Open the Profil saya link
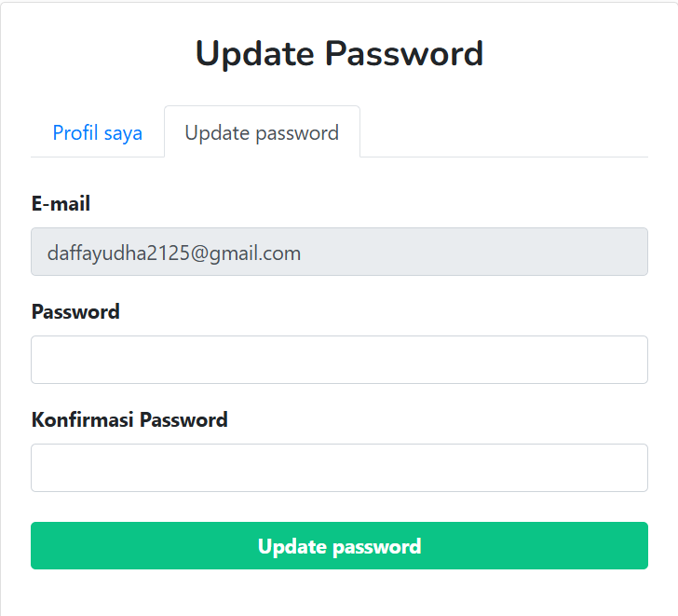This screenshot has width=678, height=616. click(x=98, y=132)
